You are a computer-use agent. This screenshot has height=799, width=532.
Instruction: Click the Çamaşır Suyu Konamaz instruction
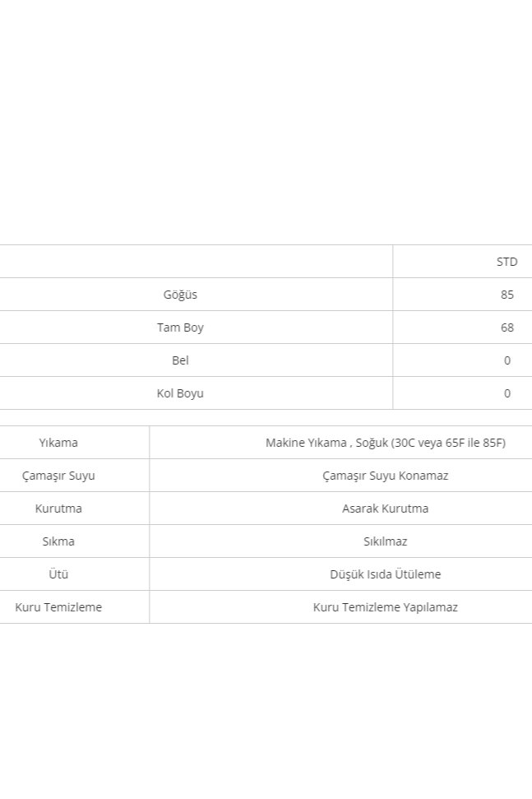[x=385, y=476]
